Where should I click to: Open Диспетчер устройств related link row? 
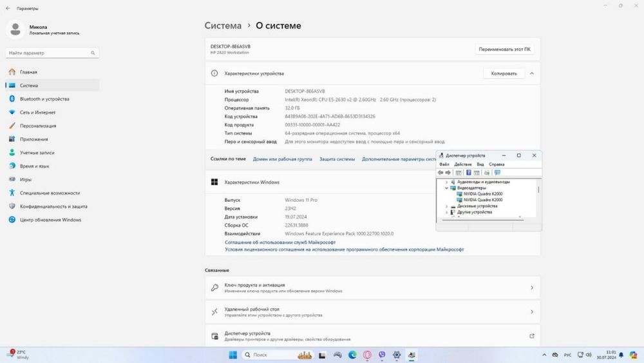click(372, 337)
